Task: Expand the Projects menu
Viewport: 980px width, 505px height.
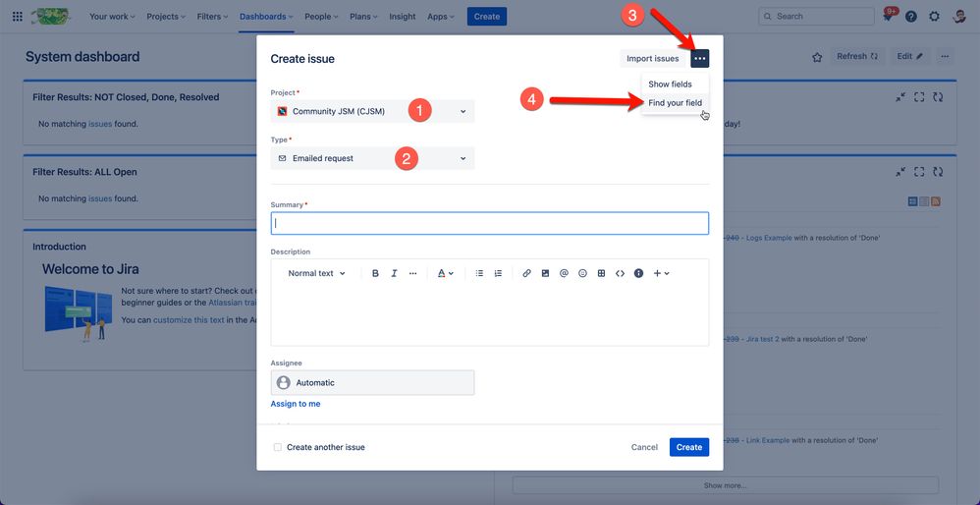Action: pyautogui.click(x=166, y=17)
